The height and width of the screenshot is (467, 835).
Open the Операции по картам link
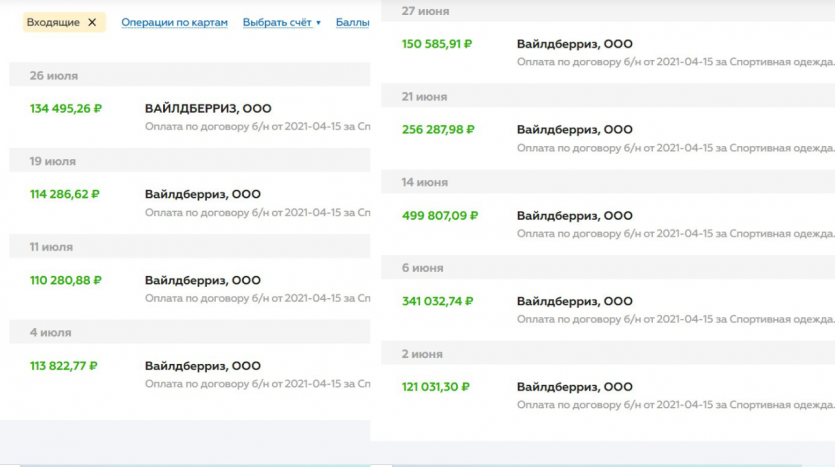click(174, 22)
